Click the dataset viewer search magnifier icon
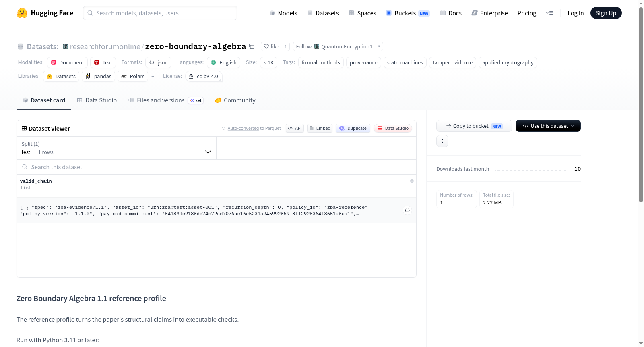Viewport: 644px width, 347px height. tap(25, 167)
